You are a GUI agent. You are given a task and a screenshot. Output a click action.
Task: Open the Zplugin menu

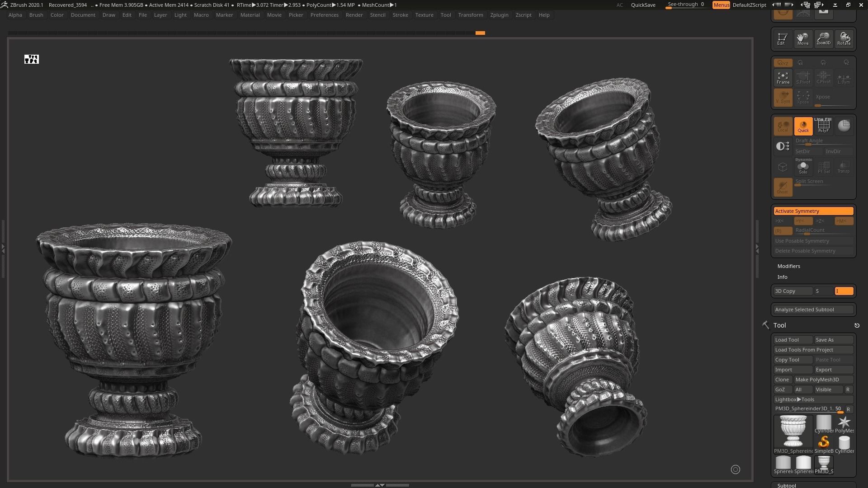(499, 15)
